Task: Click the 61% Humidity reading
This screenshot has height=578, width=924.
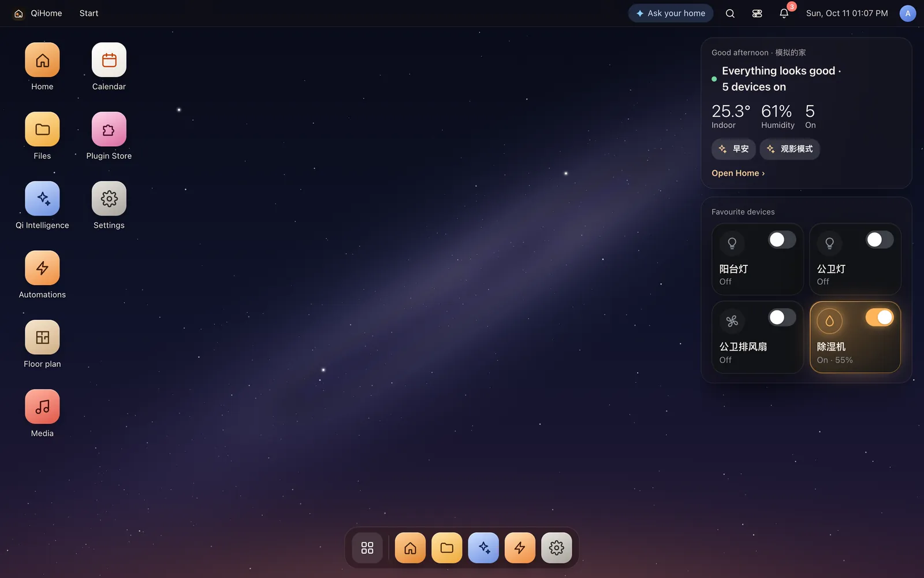Action: click(778, 116)
